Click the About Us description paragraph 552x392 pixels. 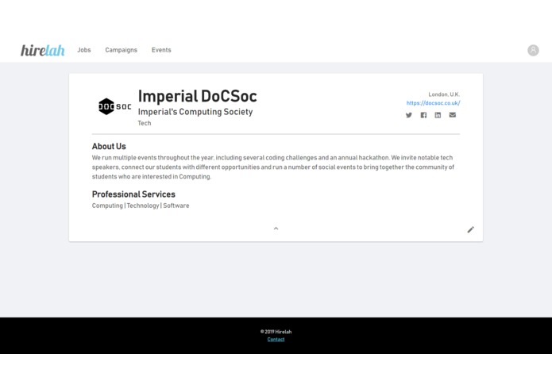273,167
